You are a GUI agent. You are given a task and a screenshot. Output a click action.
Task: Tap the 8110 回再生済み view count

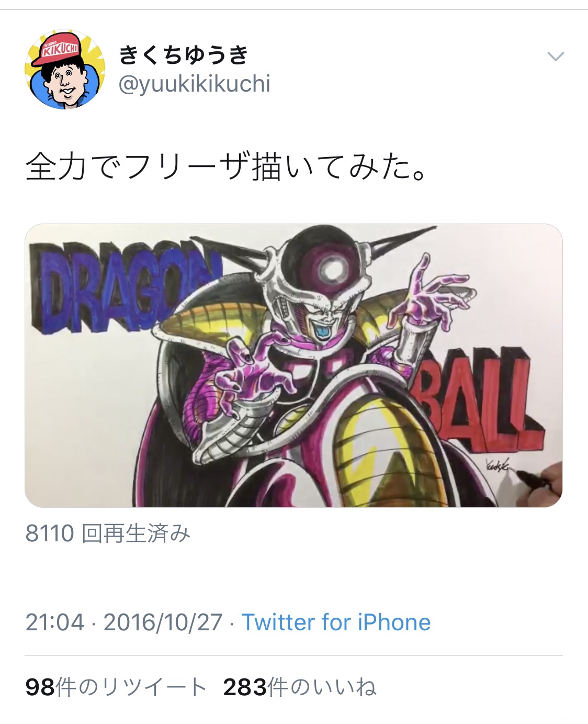pyautogui.click(x=108, y=533)
